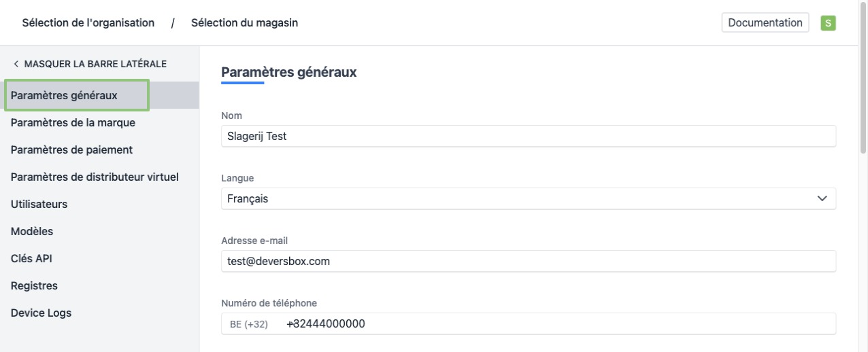
Task: Click the vertical page scrollbar
Action: [863, 102]
